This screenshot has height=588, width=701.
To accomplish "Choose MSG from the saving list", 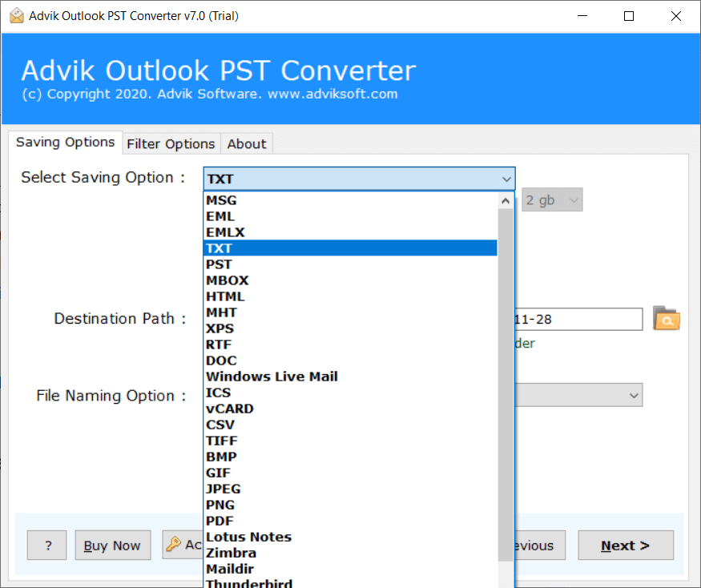I will [350, 200].
